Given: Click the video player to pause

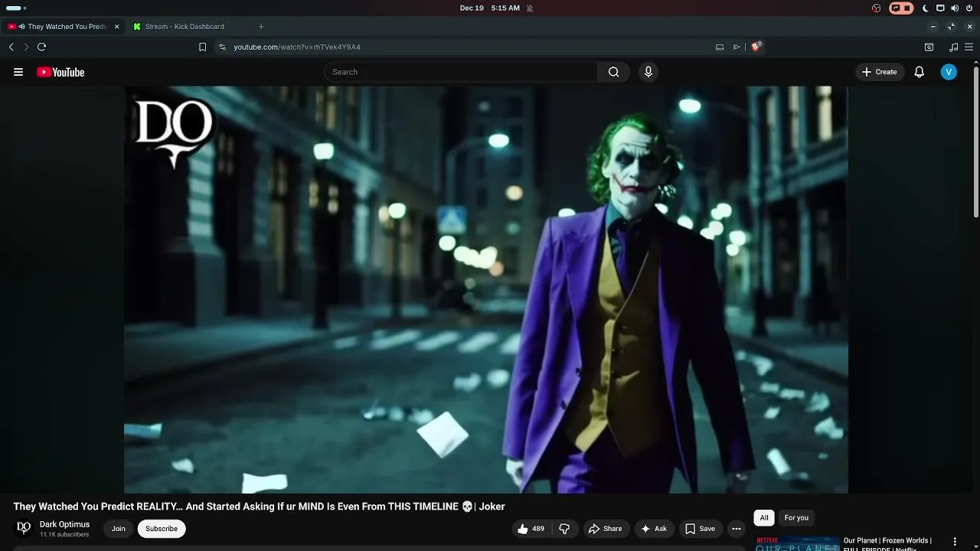Looking at the screenshot, I should [486, 289].
